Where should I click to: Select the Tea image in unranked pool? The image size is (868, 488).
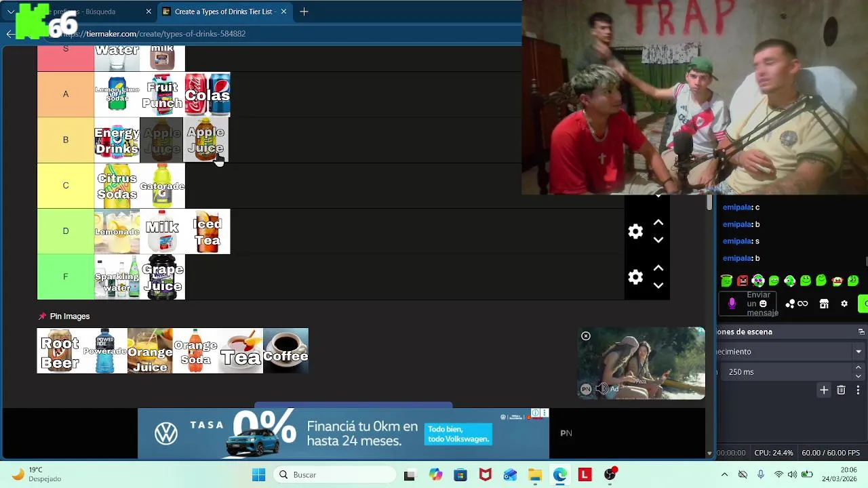point(241,351)
